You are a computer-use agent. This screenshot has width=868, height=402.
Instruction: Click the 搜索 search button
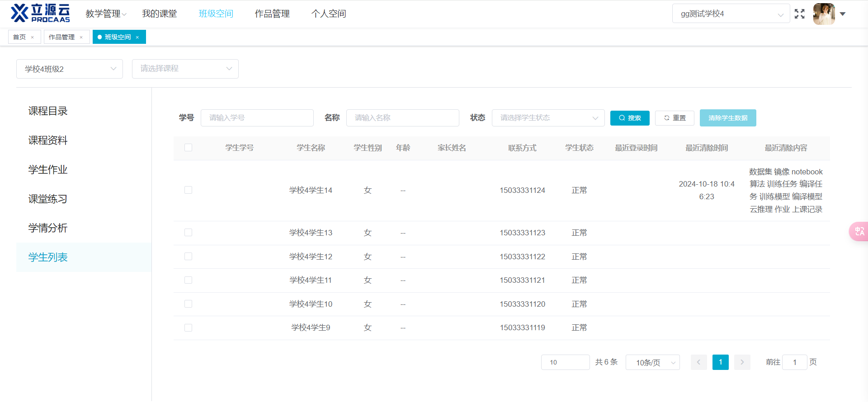click(630, 118)
